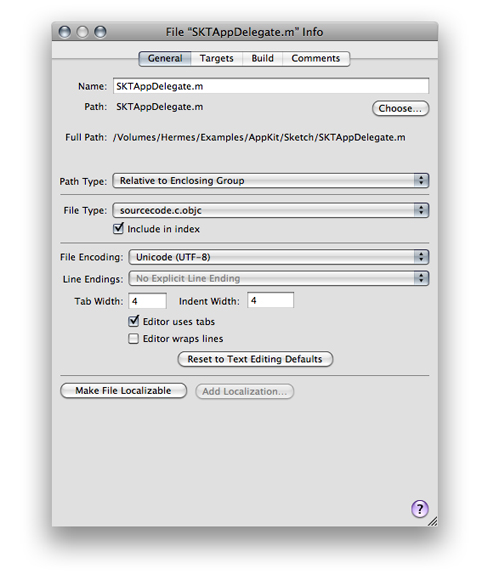This screenshot has width=488, height=582.
Task: Zoom the File Info window
Action: [100, 32]
